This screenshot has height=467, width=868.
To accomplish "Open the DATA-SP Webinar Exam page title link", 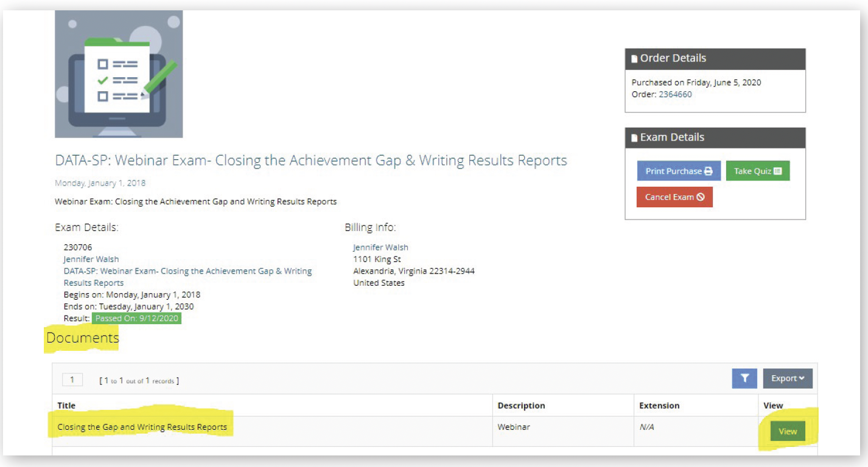I will coord(310,161).
